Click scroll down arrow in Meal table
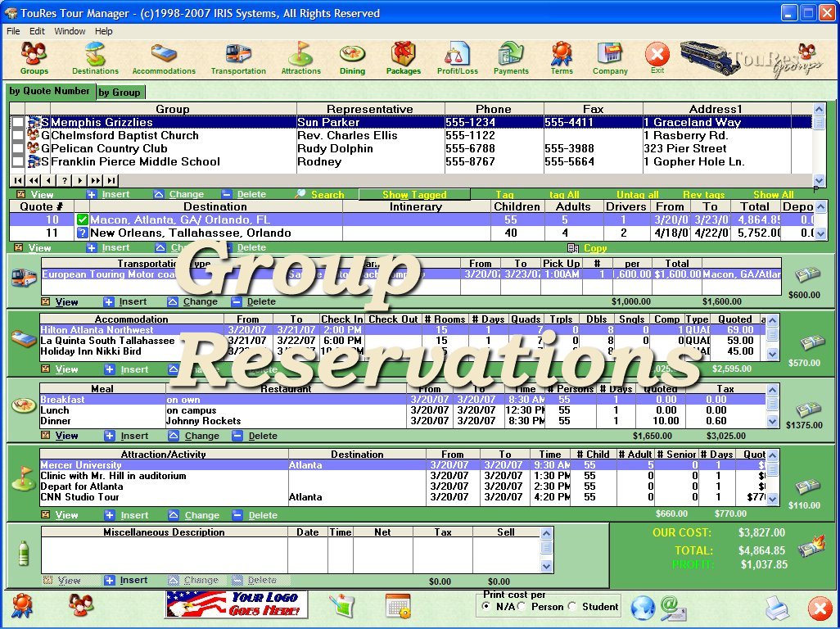 point(772,421)
